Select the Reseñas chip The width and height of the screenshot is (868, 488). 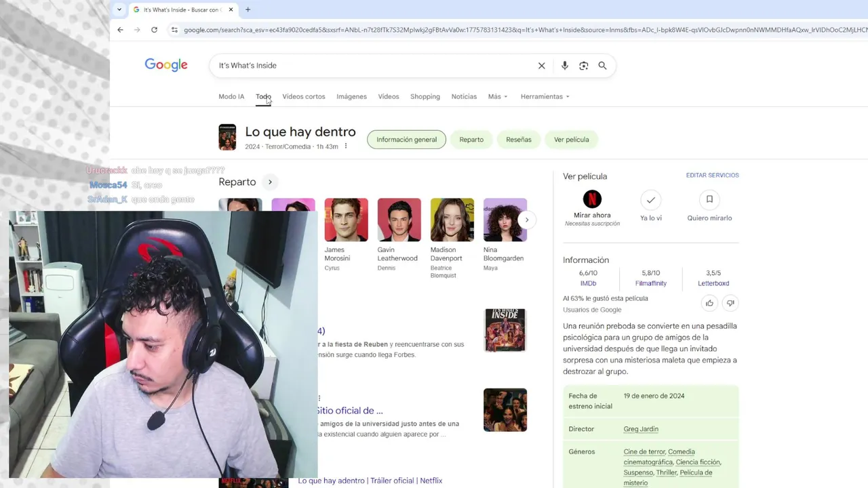coord(519,140)
